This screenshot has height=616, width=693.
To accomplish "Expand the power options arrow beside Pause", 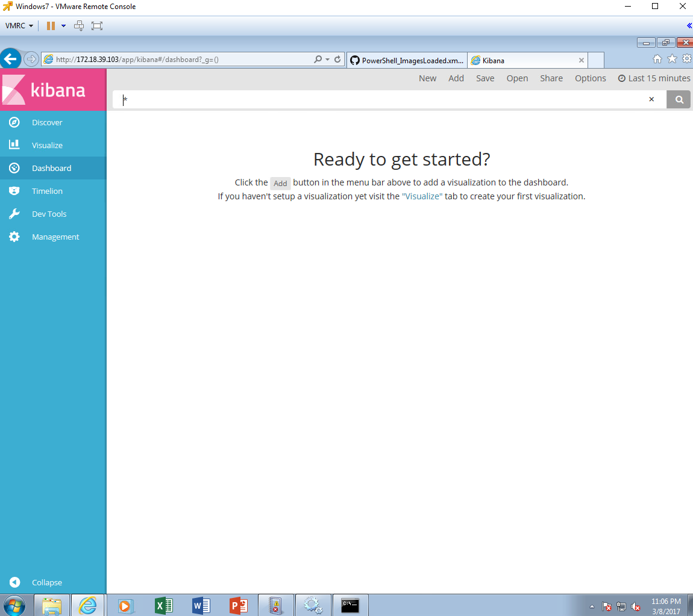I will [x=64, y=26].
